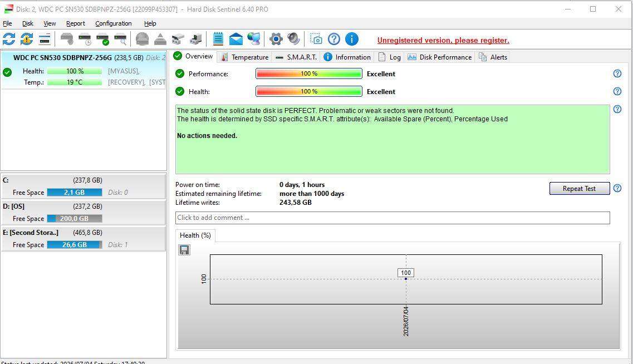The image size is (633, 364).
Task: Click the 2026/07/04 date label below the graph
Action: click(x=406, y=321)
